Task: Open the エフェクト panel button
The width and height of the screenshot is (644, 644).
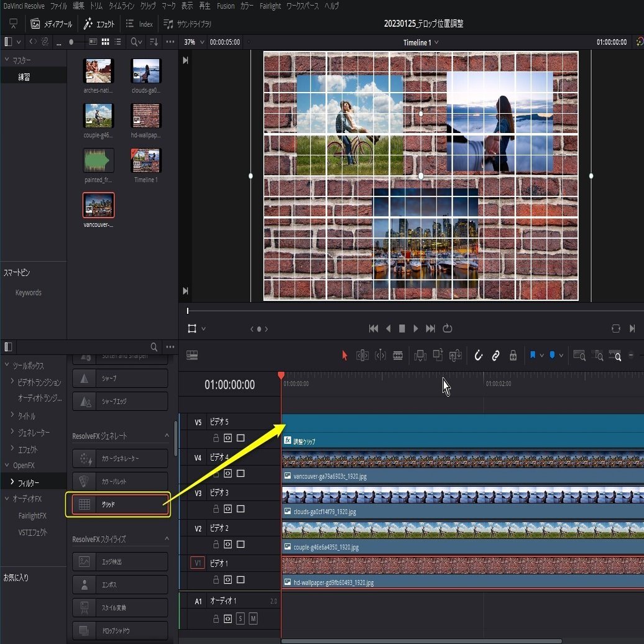Action: pos(99,24)
